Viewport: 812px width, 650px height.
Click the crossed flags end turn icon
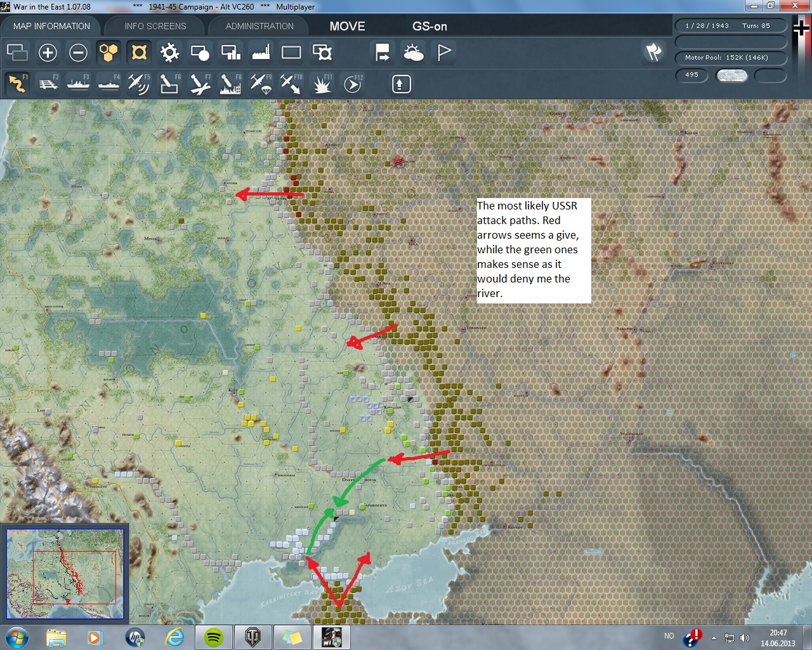[653, 52]
